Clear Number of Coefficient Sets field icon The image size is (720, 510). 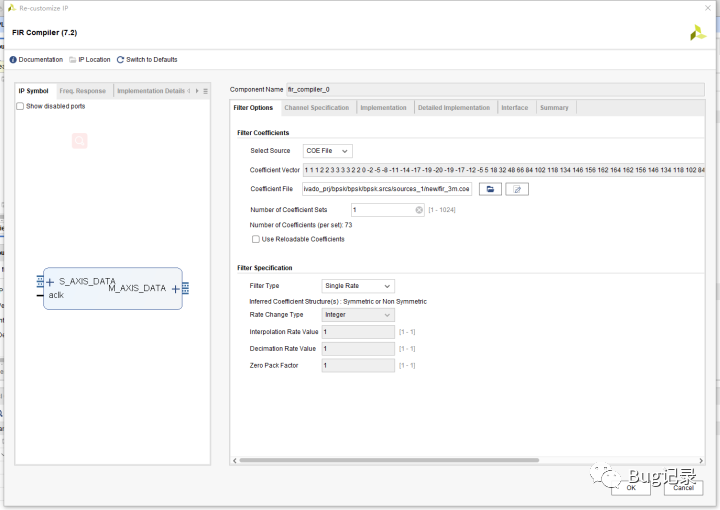pyautogui.click(x=419, y=210)
